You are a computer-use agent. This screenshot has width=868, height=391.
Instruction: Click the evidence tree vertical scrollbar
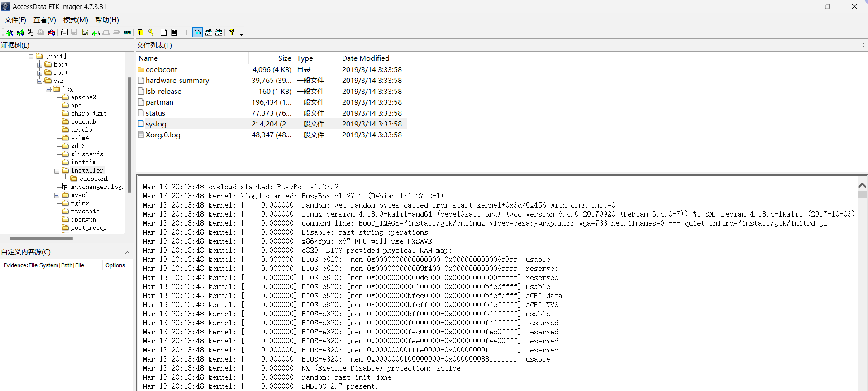point(129,135)
